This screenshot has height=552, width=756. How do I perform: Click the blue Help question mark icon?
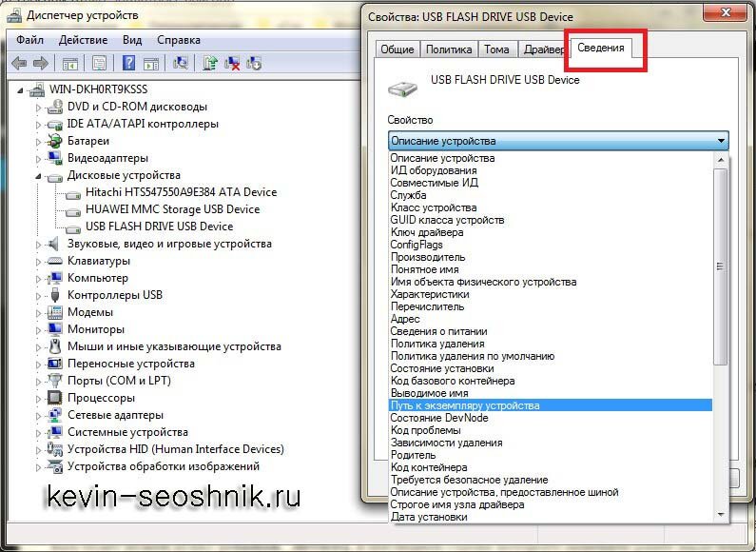128,64
